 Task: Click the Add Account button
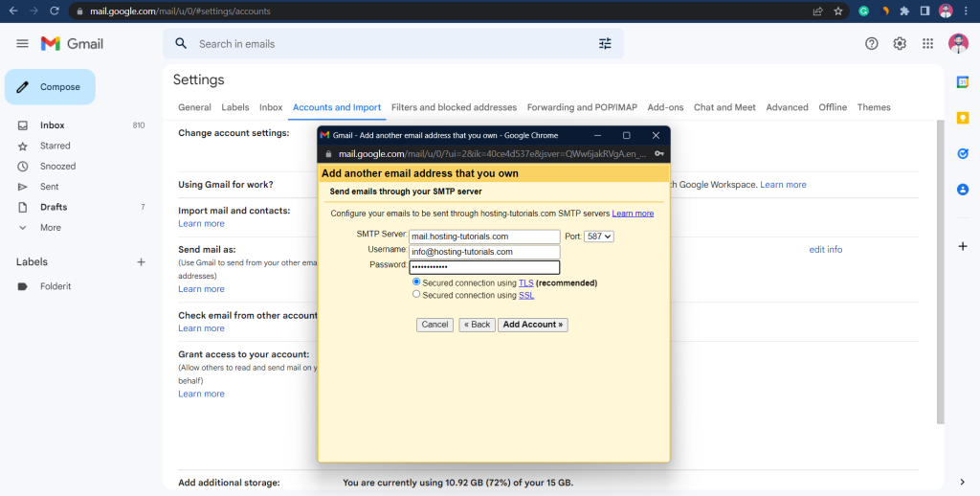(x=532, y=325)
